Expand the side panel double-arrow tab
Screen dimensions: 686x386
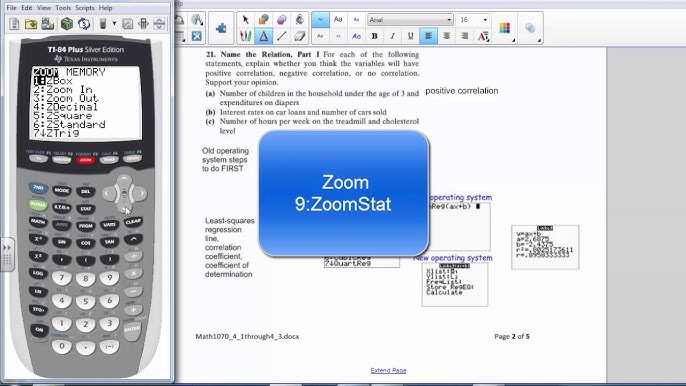7,255
